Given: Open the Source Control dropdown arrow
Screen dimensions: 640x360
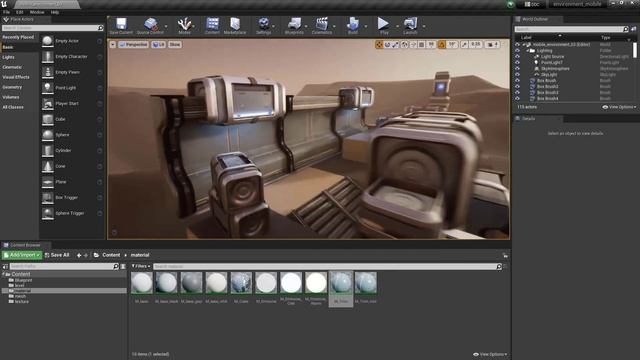Looking at the screenshot, I should coord(166,26).
